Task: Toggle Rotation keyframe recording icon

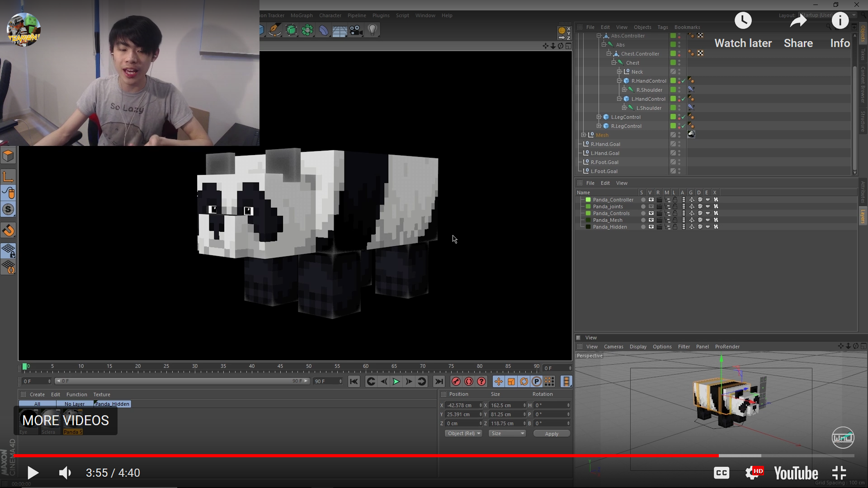Action: coord(524,382)
